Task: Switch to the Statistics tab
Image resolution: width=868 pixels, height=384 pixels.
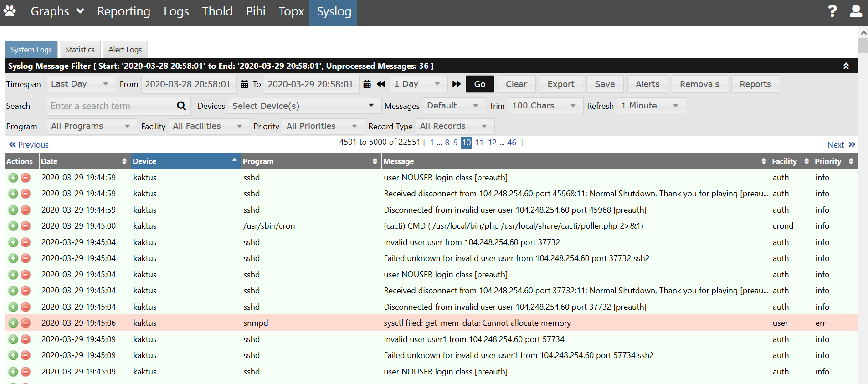Action: (x=80, y=50)
